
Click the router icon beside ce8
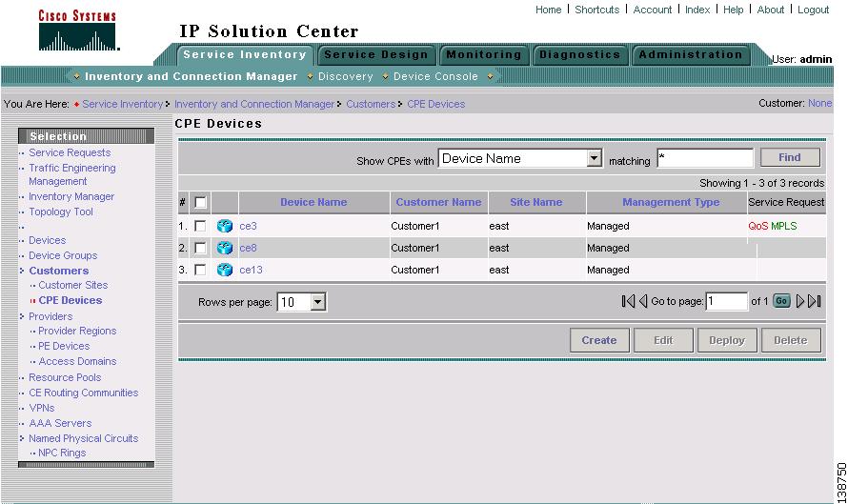pos(225,248)
